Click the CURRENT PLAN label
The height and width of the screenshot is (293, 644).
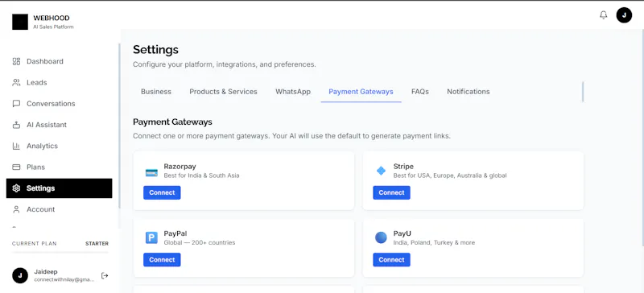pos(35,244)
